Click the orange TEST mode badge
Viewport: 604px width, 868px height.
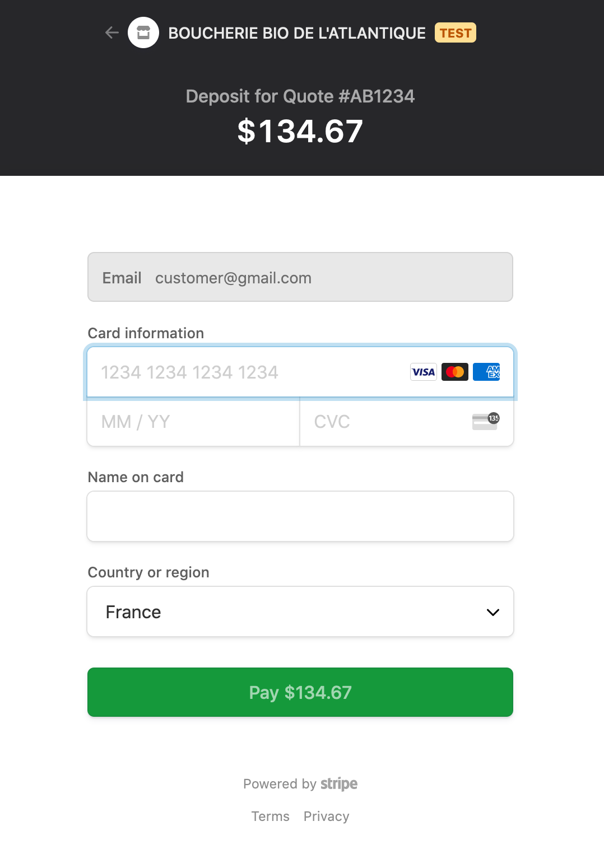coord(456,33)
